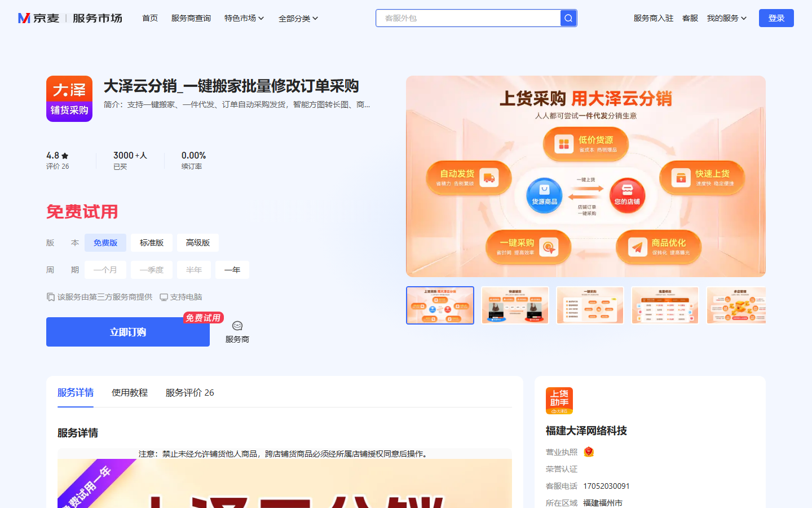Click the 简介 description text
This screenshot has height=508, width=812.
tap(237, 104)
